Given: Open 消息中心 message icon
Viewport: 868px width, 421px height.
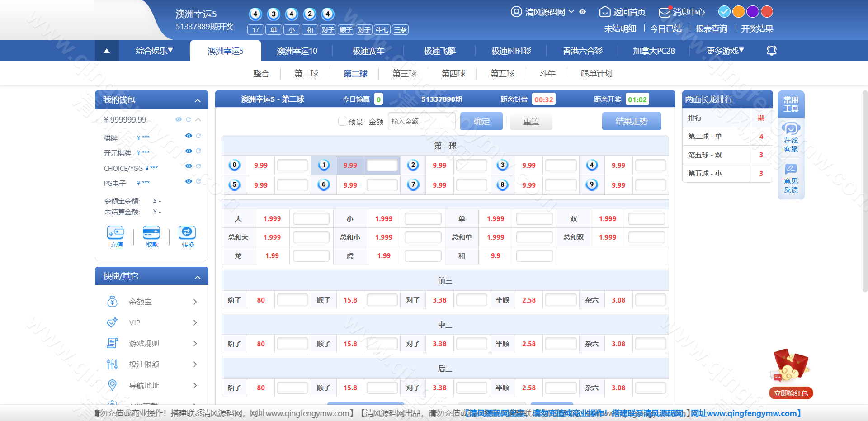Looking at the screenshot, I should 665,12.
